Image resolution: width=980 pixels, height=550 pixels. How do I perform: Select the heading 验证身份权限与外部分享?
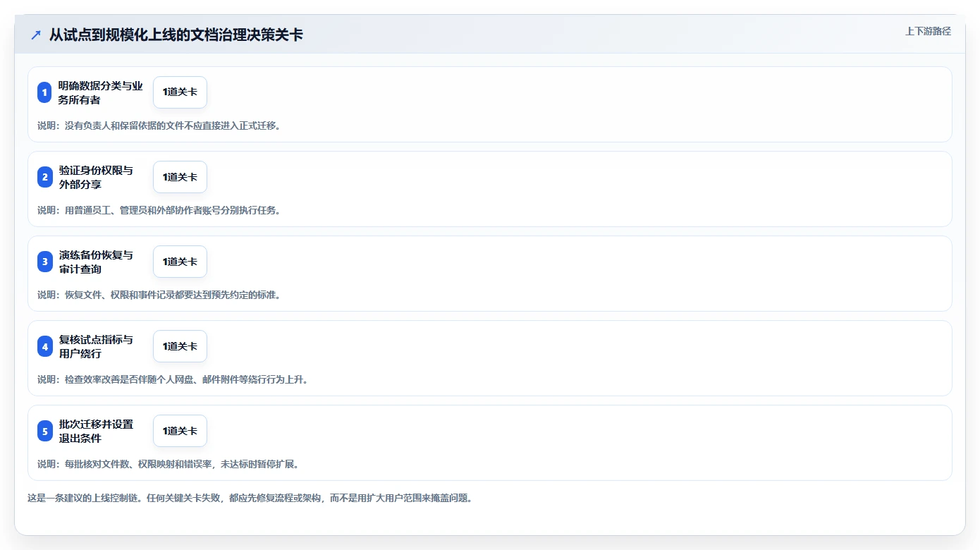click(x=96, y=177)
